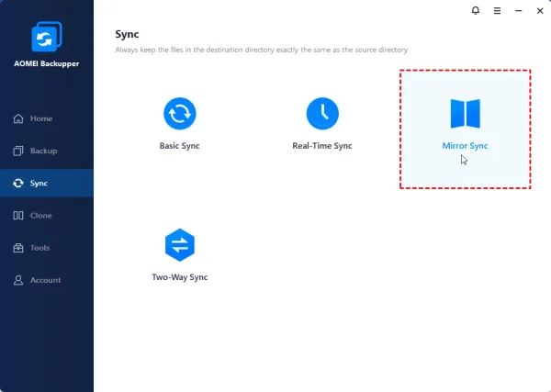The image size is (551, 392).
Task: Click the Two-Way Sync label
Action: point(180,277)
